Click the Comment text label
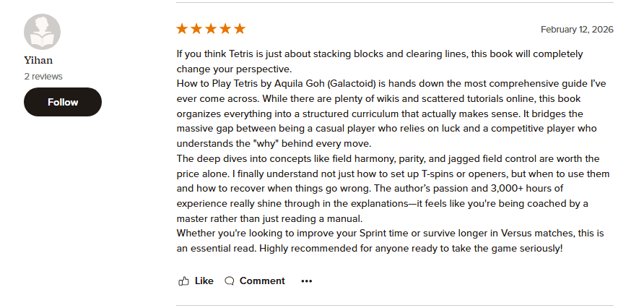Viewport: 644px width, 308px height. [x=262, y=281]
